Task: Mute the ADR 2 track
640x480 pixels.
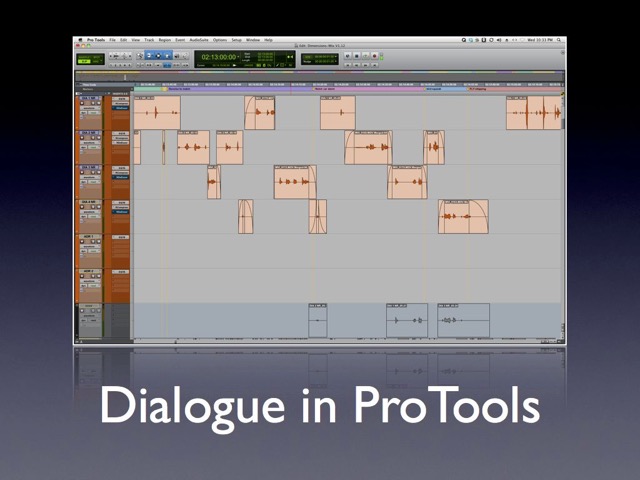Action: pos(98,276)
